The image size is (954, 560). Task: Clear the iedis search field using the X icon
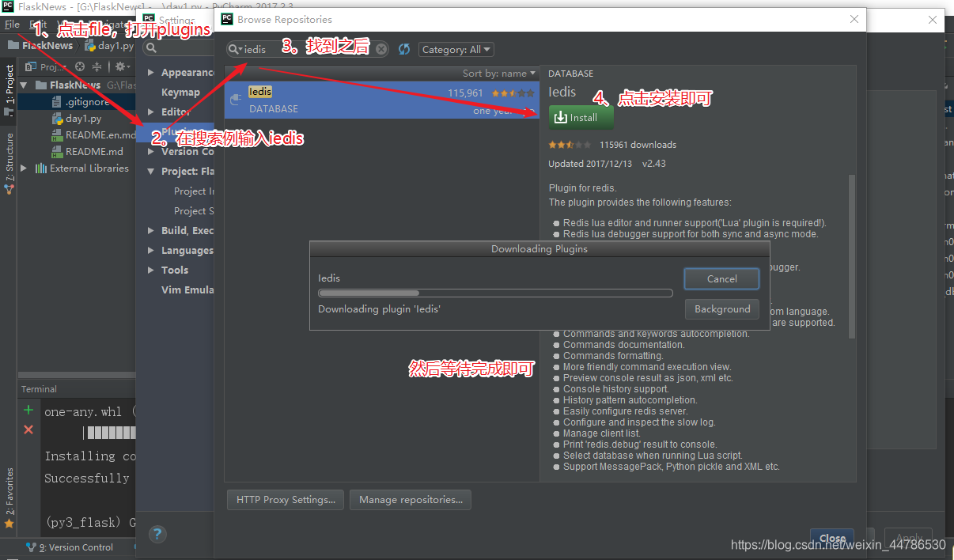tap(380, 49)
